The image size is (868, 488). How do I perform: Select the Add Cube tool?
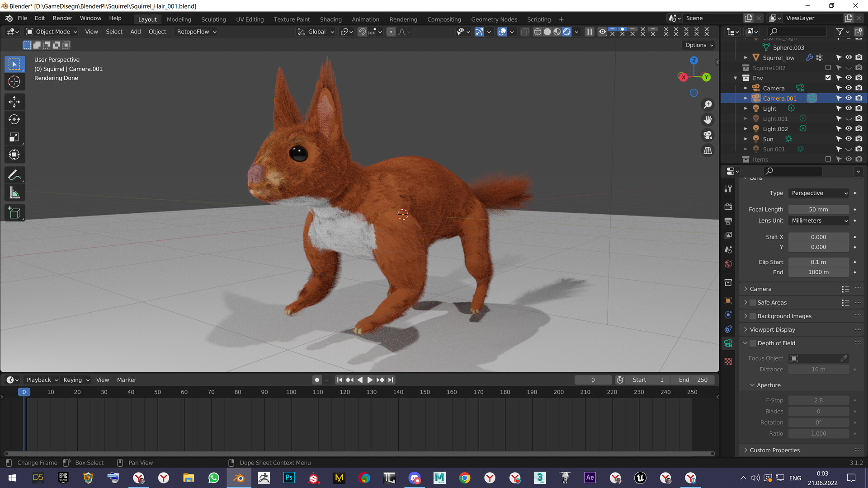[14, 212]
